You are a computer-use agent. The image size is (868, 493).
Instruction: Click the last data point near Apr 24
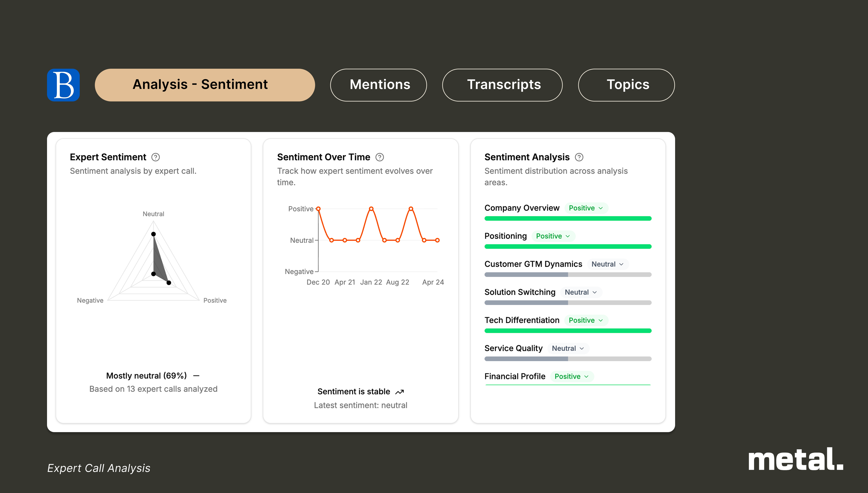(x=437, y=240)
